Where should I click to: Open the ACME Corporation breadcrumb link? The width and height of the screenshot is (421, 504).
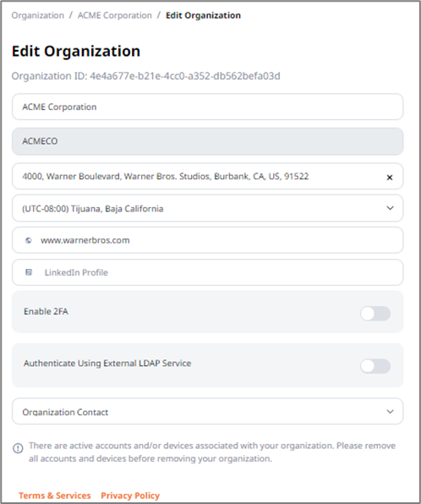pos(115,15)
